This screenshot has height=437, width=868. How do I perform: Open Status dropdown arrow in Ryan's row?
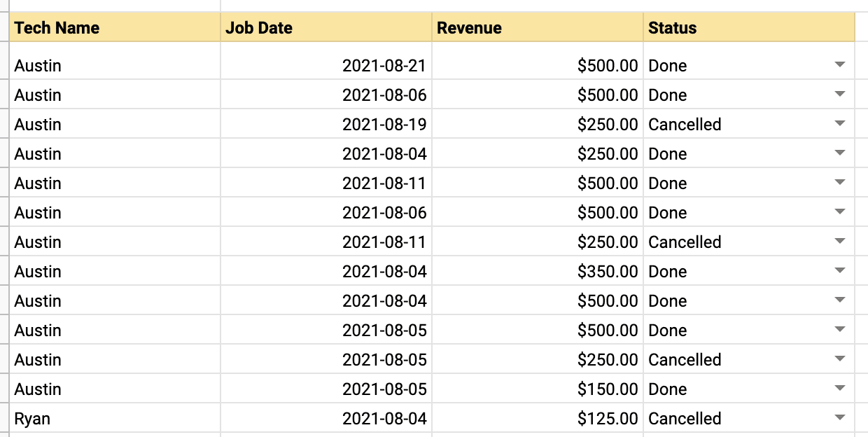(x=840, y=418)
